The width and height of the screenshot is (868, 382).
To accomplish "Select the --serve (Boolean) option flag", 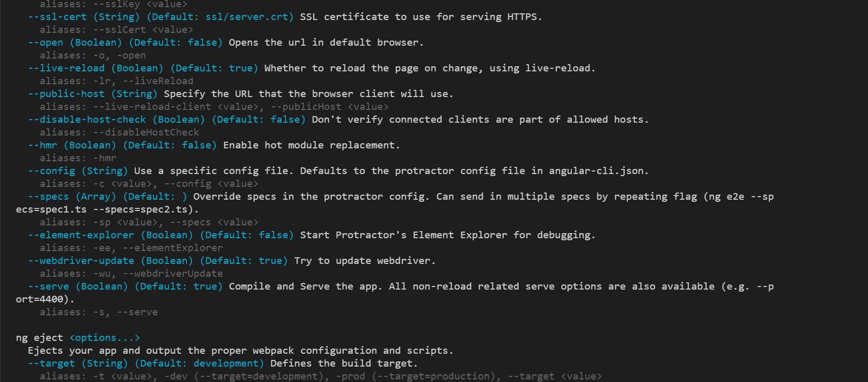I will 78,286.
